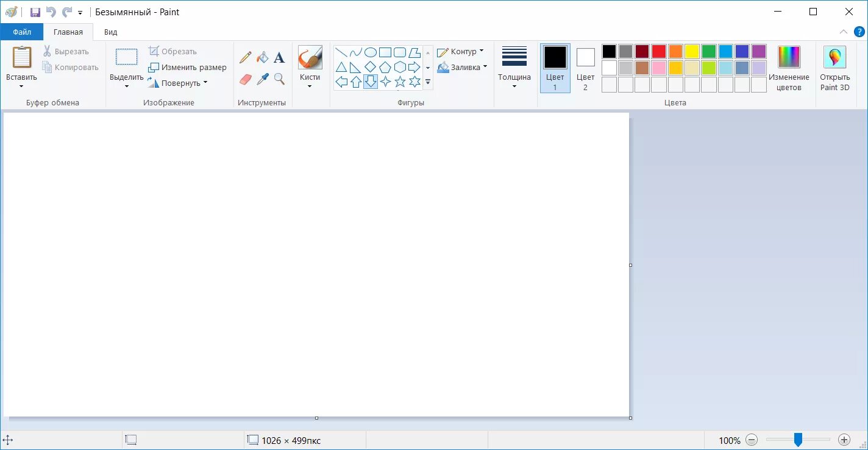Choose the Rounded rectangle shape
The image size is (868, 450).
pos(400,52)
